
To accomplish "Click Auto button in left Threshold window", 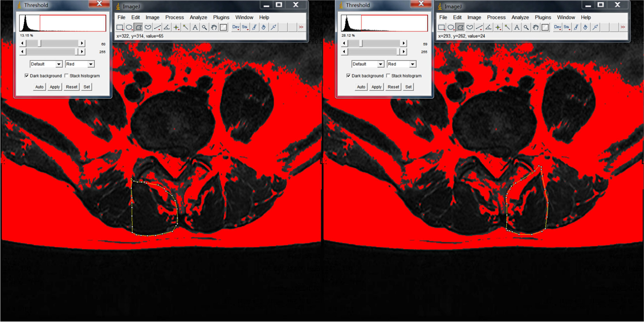I will (x=39, y=87).
